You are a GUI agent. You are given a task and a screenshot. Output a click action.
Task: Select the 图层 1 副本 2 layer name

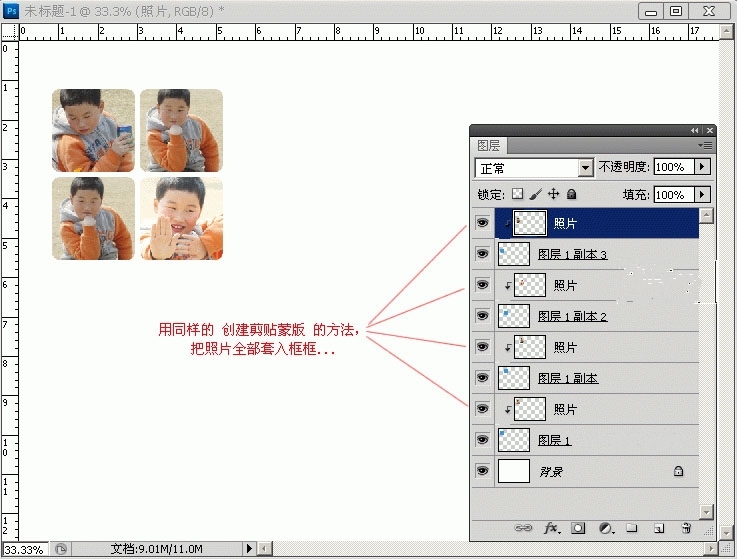572,316
